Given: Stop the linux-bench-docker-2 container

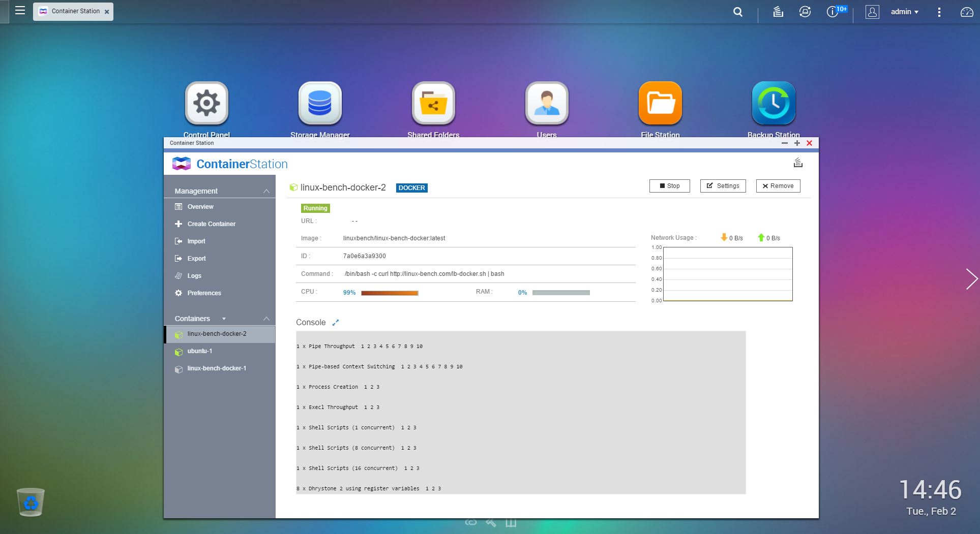Looking at the screenshot, I should [669, 186].
